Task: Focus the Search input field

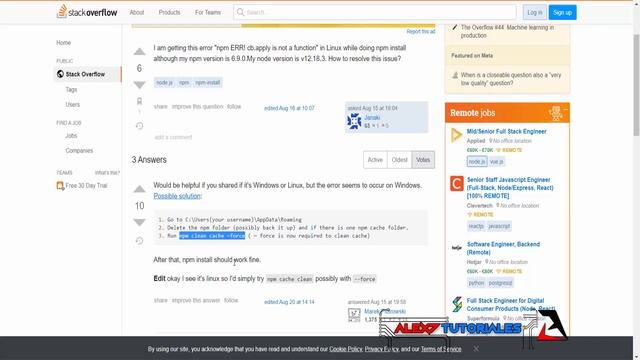Action: [375, 12]
